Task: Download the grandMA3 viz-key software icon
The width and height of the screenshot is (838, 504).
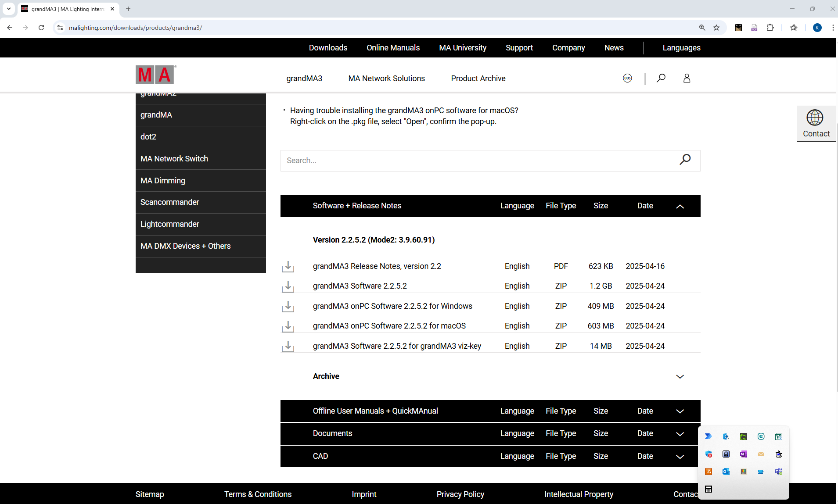Action: tap(288, 346)
